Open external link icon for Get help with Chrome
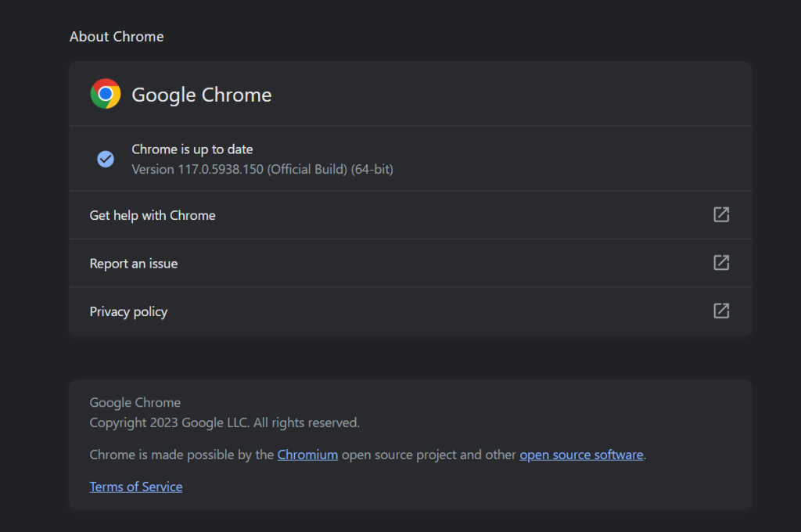801x532 pixels. click(721, 214)
